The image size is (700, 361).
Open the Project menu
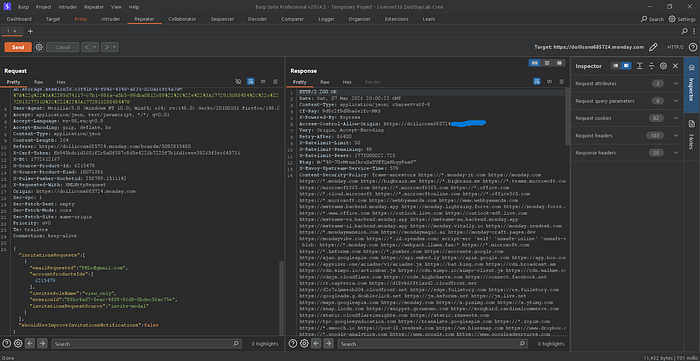(x=43, y=7)
